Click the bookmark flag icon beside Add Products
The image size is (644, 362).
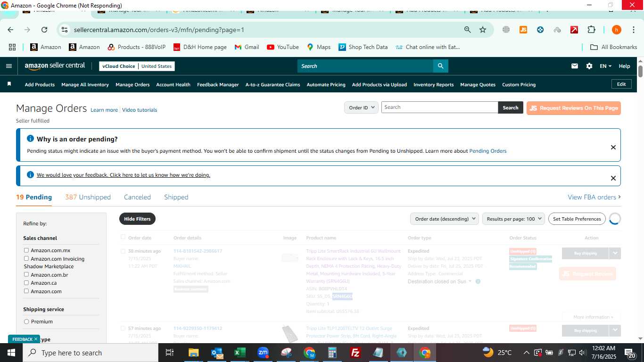(x=9, y=84)
